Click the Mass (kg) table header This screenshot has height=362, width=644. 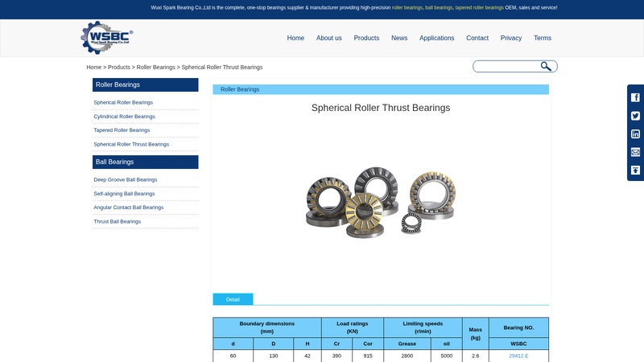click(x=476, y=334)
